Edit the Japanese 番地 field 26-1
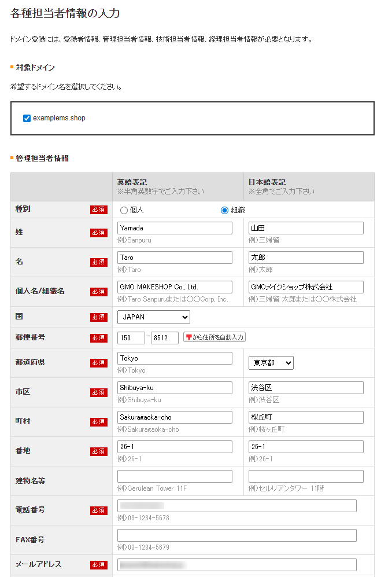The width and height of the screenshot is (392, 577). [x=306, y=447]
